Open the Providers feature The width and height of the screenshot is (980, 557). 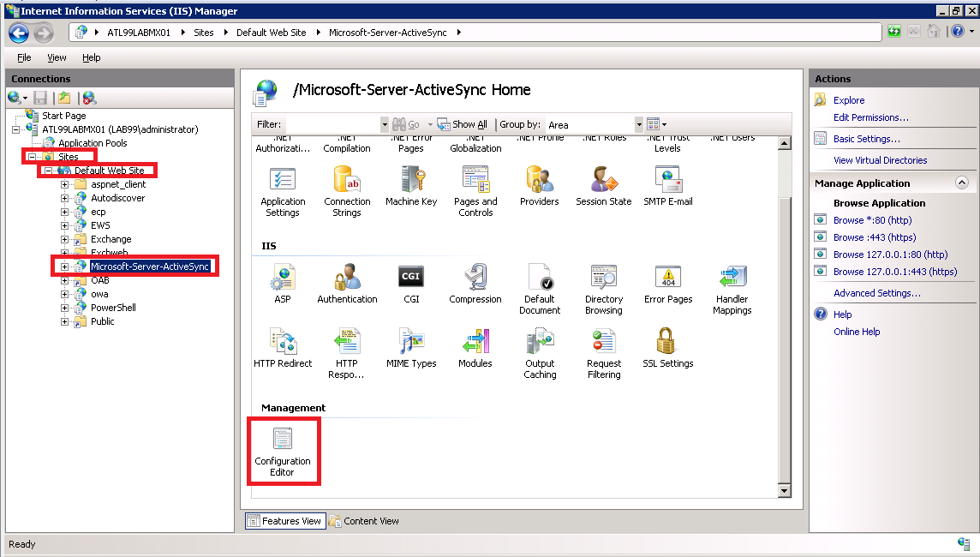pos(540,186)
